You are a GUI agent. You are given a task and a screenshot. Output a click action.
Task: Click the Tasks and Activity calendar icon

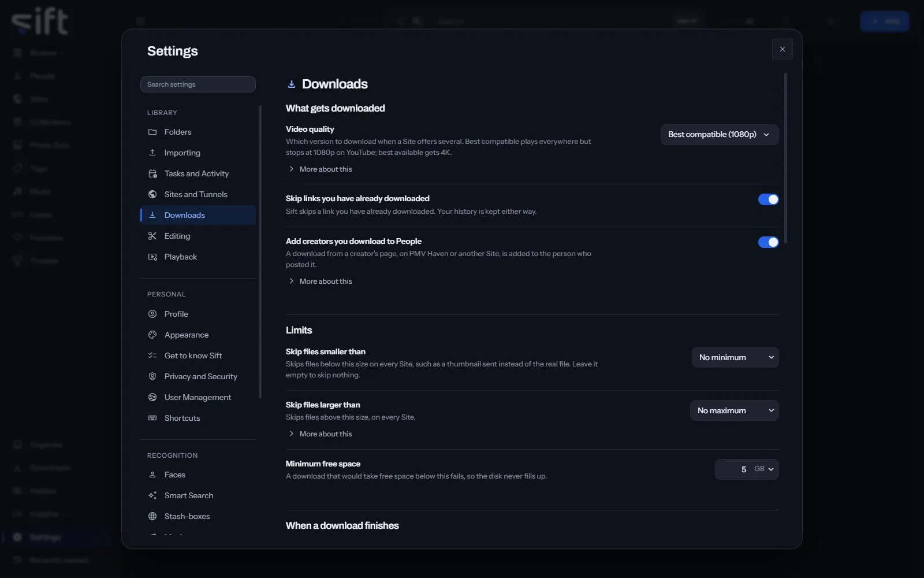coord(152,173)
